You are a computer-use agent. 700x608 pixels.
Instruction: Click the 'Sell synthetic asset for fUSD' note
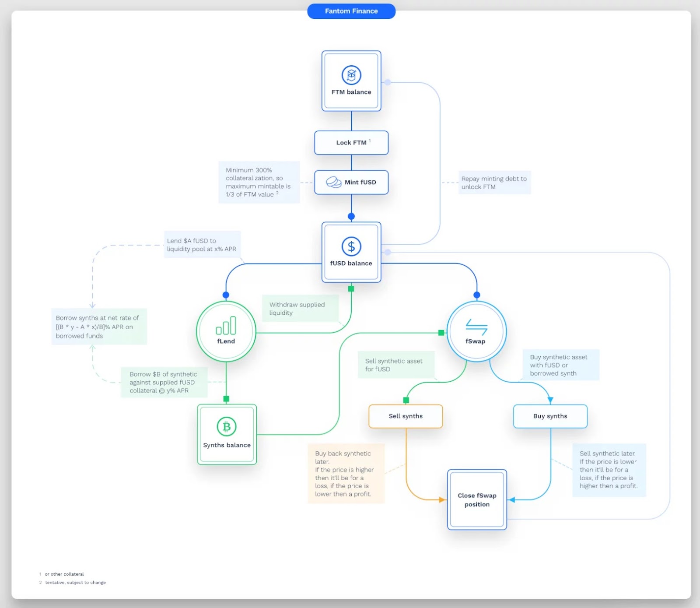tap(396, 365)
